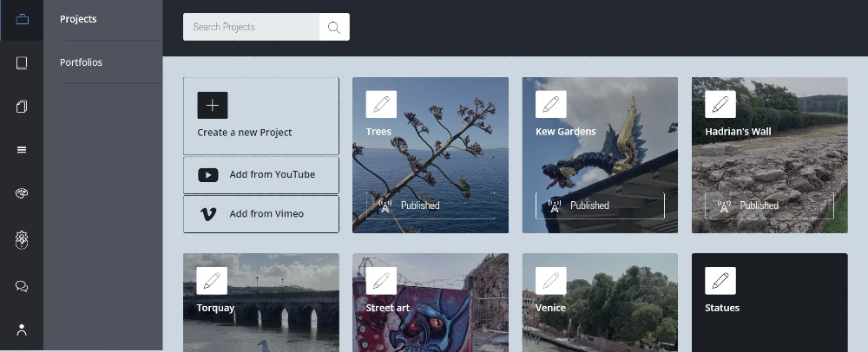
Task: Select Projects in the side menu
Action: [78, 19]
